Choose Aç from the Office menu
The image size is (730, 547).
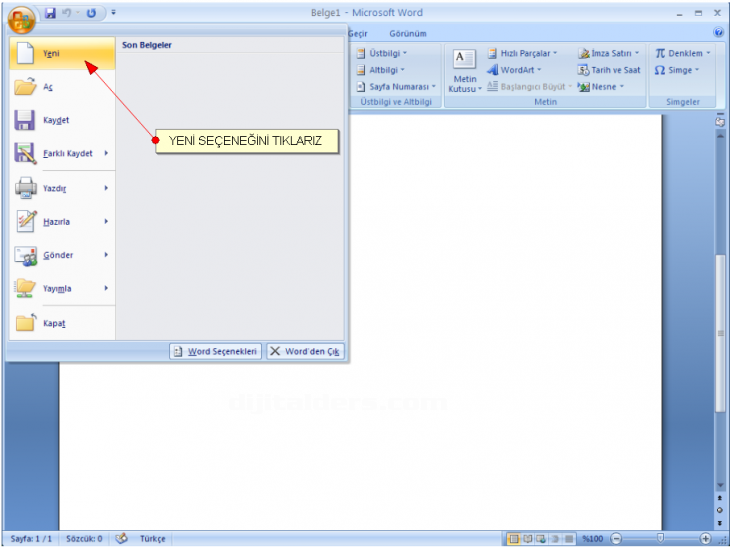coord(62,87)
